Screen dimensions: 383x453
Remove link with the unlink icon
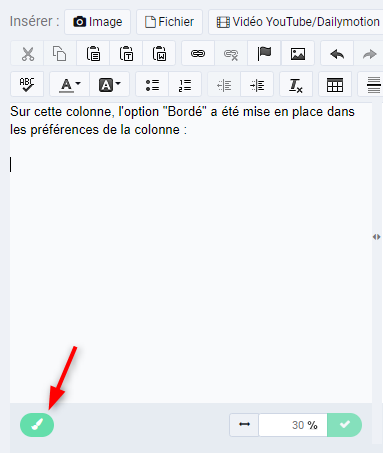click(231, 53)
